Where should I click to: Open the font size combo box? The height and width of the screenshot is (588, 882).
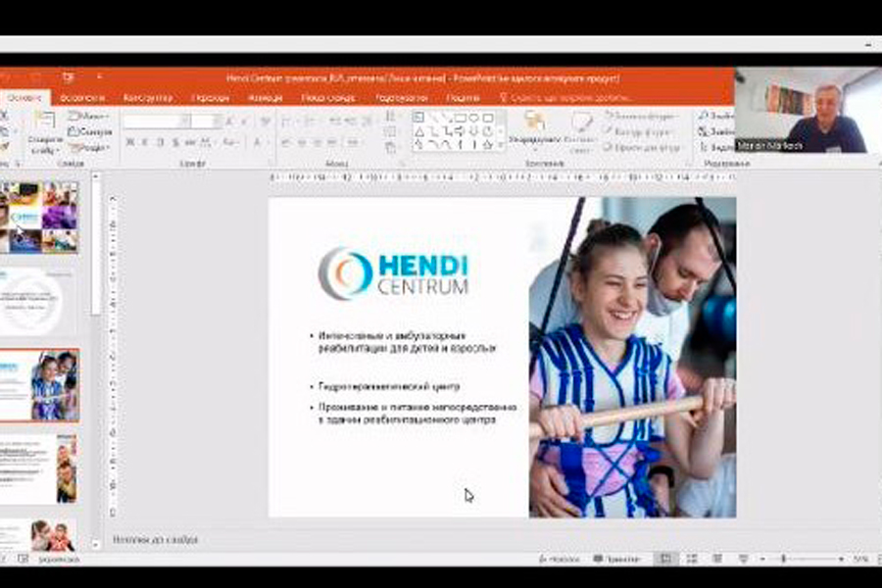pos(207,121)
